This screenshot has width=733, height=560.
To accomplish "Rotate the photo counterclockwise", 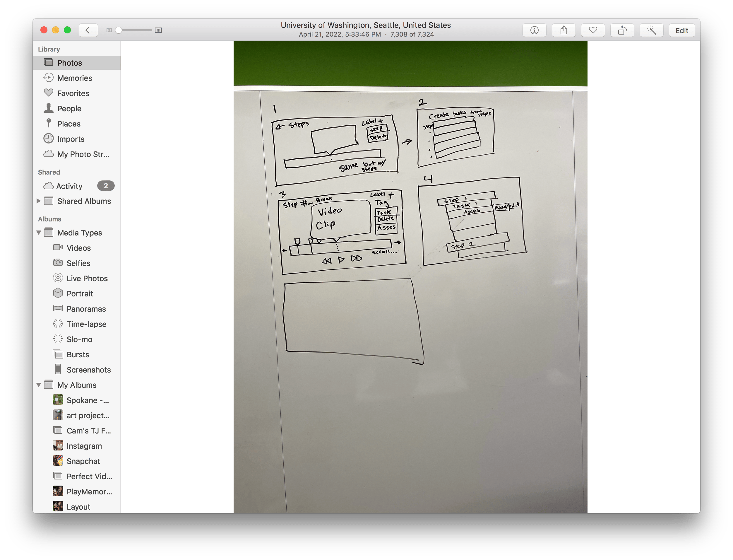I will [x=622, y=30].
